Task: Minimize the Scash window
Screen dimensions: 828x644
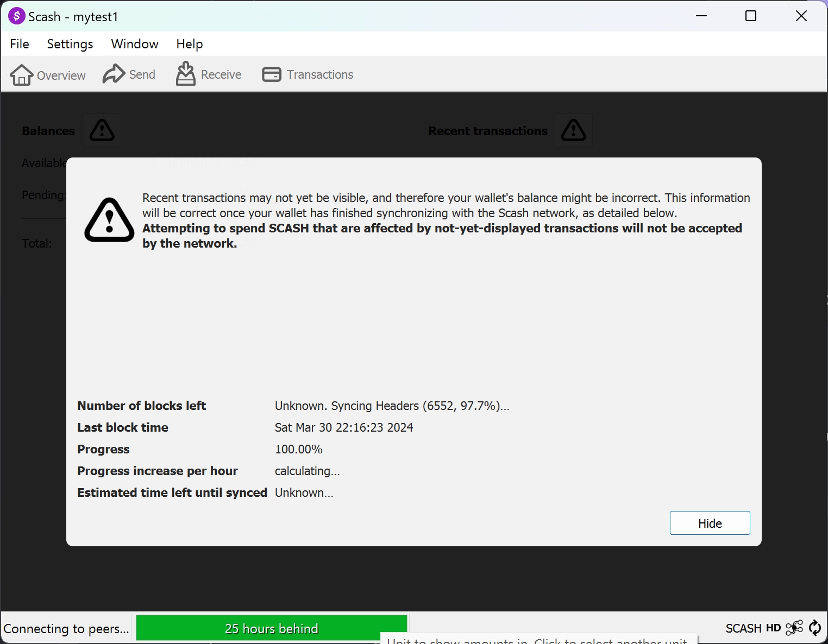Action: pyautogui.click(x=701, y=16)
